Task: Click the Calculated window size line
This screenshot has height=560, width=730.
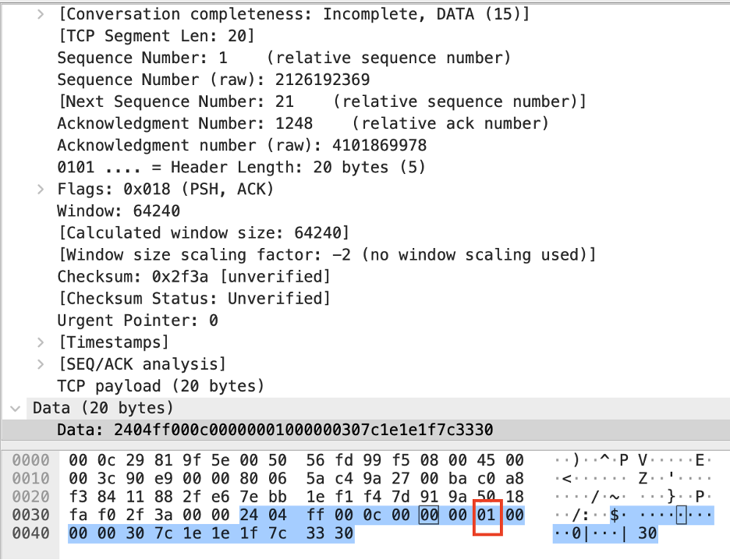Action: [x=203, y=232]
